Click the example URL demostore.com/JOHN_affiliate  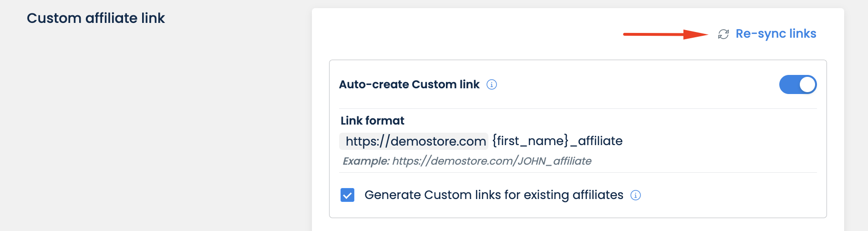point(491,161)
